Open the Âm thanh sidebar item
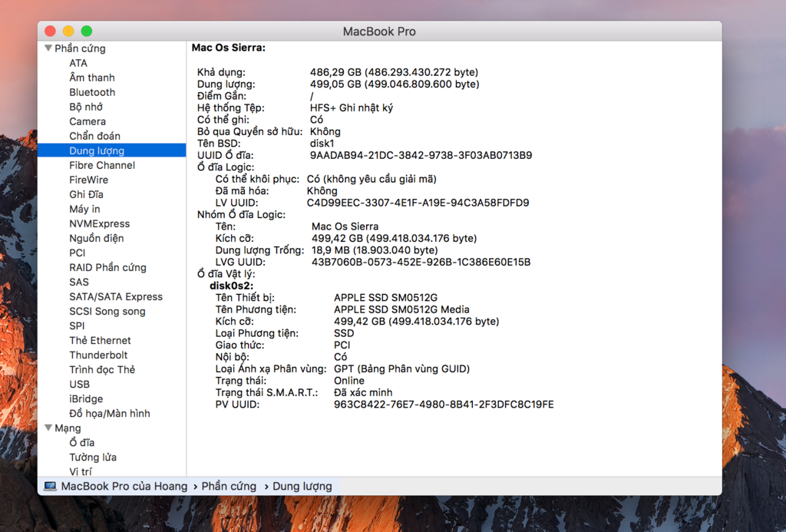The width and height of the screenshot is (786, 532). 92,78
